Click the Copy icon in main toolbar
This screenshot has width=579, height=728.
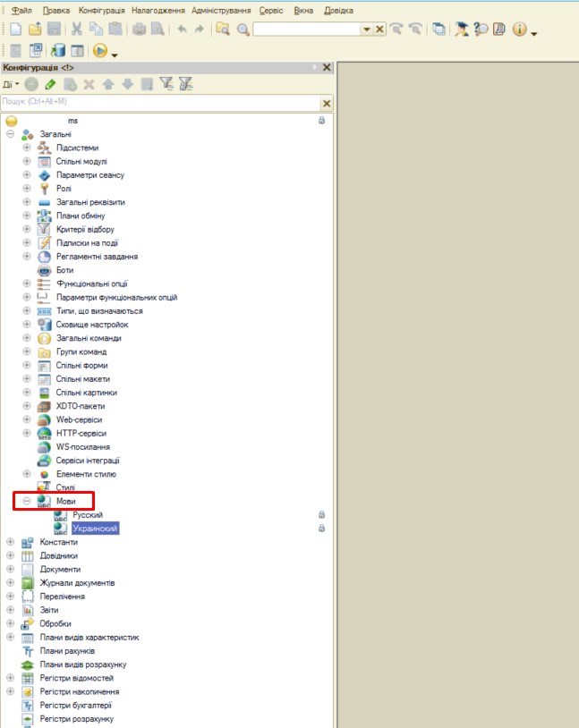click(96, 30)
